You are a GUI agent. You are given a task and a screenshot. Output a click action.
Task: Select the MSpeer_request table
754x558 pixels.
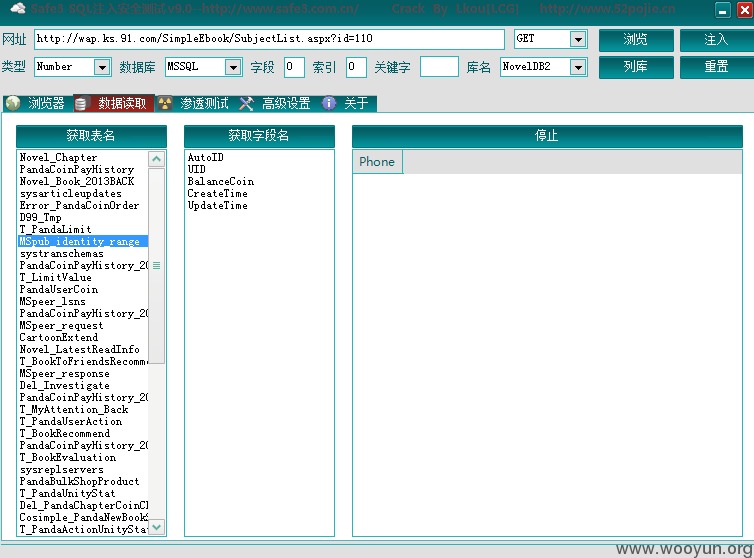pos(61,326)
